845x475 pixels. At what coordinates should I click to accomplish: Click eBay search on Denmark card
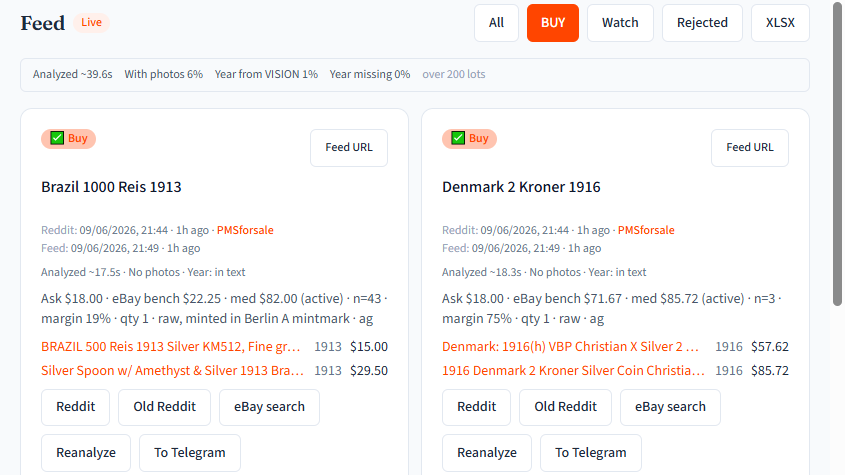pos(670,407)
